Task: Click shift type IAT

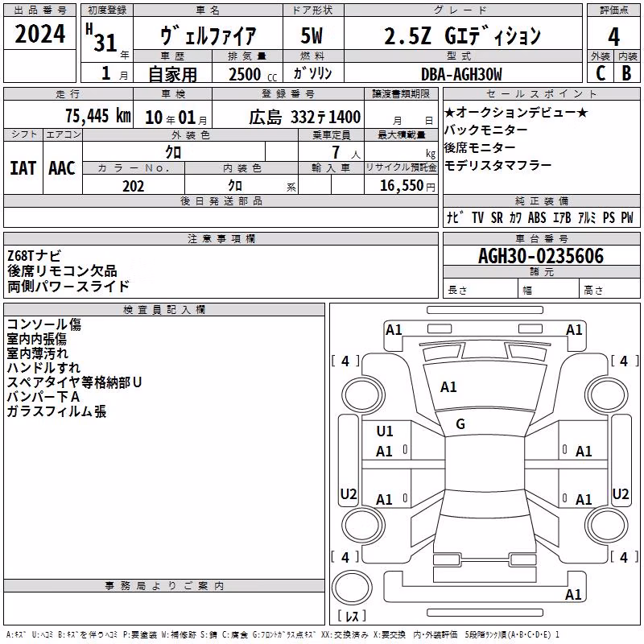Action: pyautogui.click(x=23, y=168)
